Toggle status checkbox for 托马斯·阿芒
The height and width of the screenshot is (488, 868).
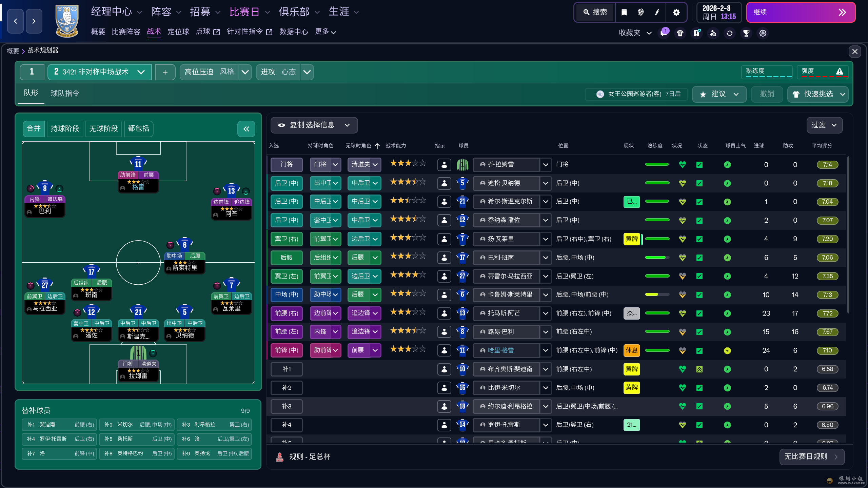tap(699, 313)
